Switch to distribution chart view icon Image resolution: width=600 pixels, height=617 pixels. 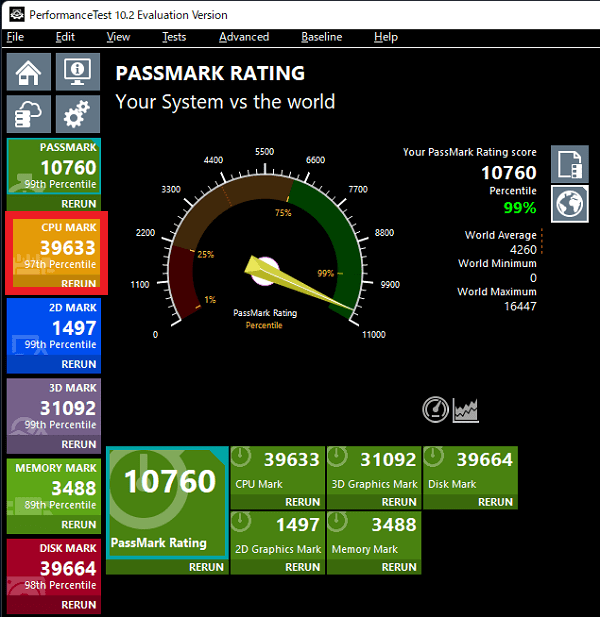click(466, 410)
